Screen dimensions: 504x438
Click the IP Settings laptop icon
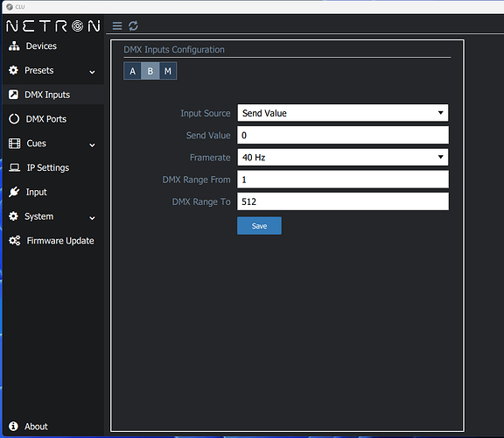14,167
